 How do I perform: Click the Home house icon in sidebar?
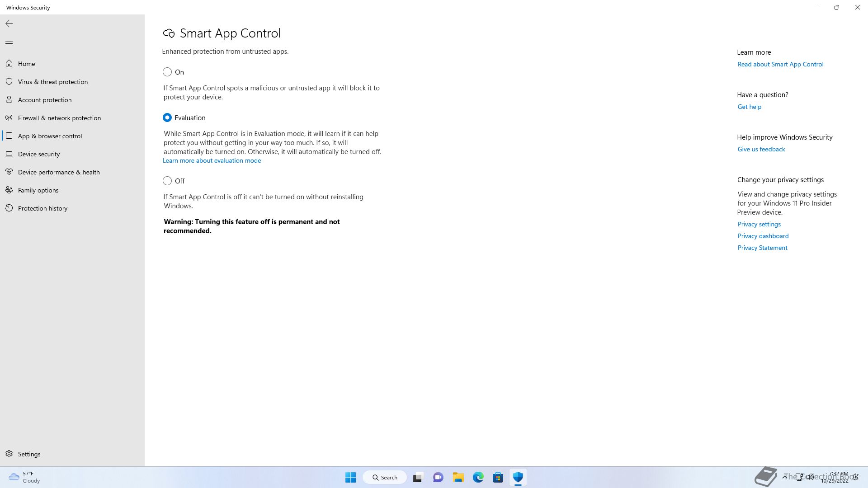click(9, 64)
